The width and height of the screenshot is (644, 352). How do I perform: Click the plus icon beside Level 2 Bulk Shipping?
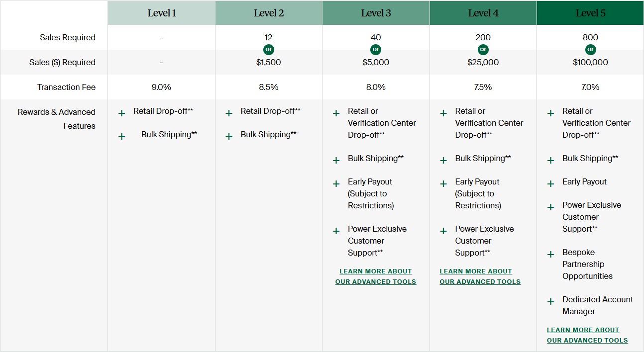coord(229,136)
